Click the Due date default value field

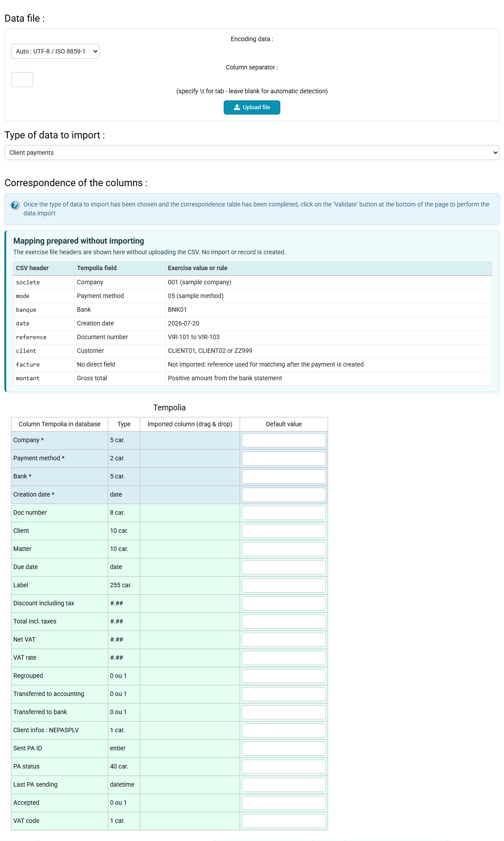pos(284,567)
